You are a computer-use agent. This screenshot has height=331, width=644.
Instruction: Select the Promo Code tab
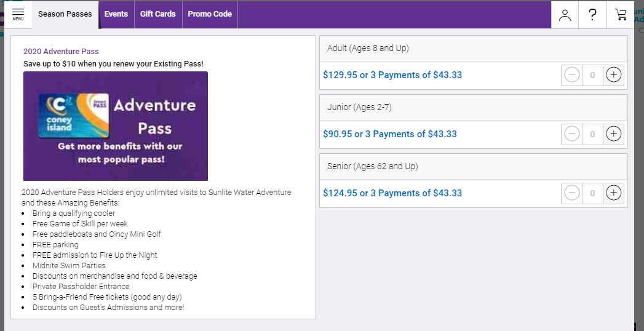click(x=210, y=14)
